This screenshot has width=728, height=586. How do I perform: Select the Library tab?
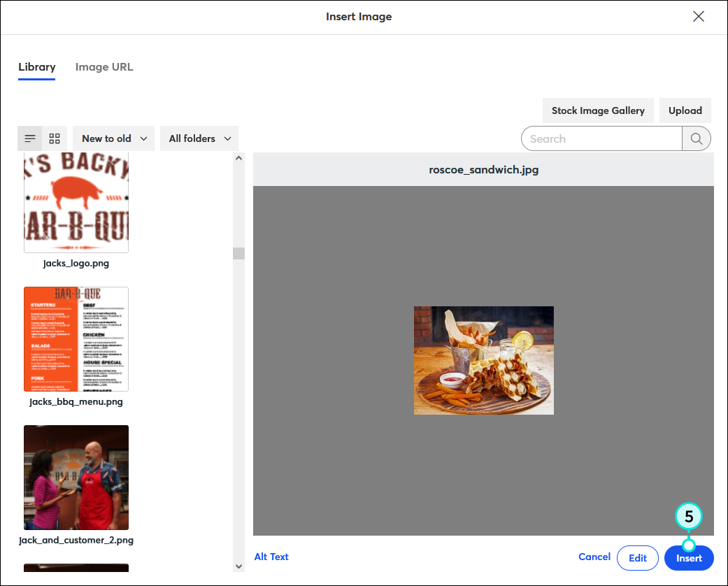point(36,66)
